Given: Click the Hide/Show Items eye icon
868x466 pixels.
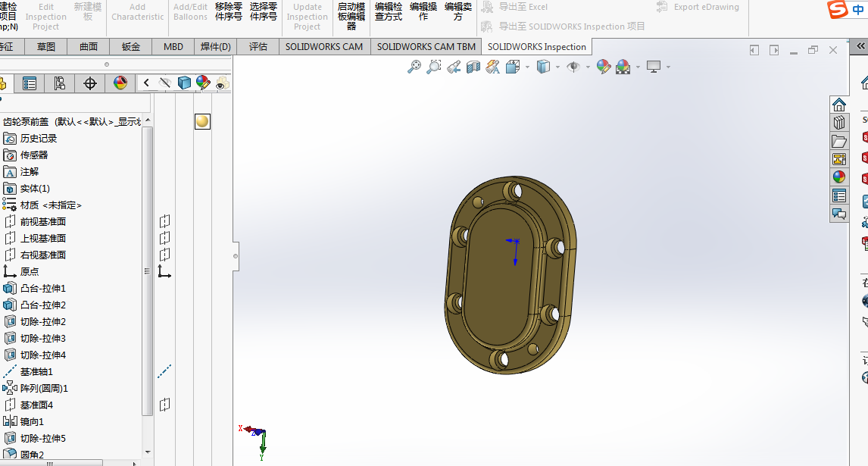Looking at the screenshot, I should (573, 67).
